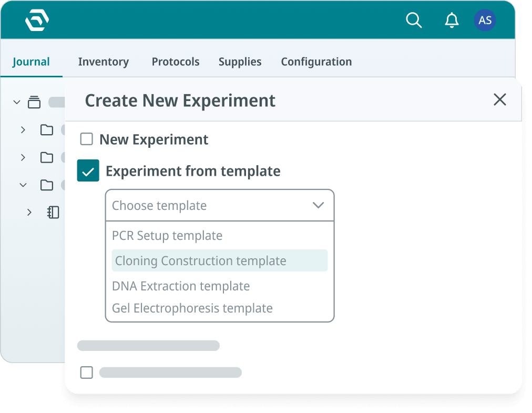Screen dimensions: 532x413
Task: Collapse the third folder chevron
Action: pos(23,185)
